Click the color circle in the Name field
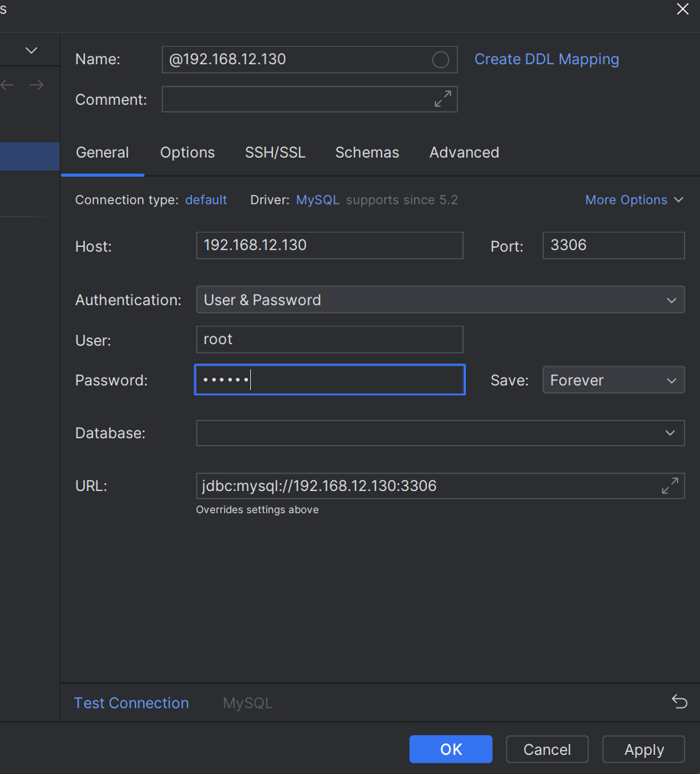The image size is (700, 774). pyautogui.click(x=441, y=60)
